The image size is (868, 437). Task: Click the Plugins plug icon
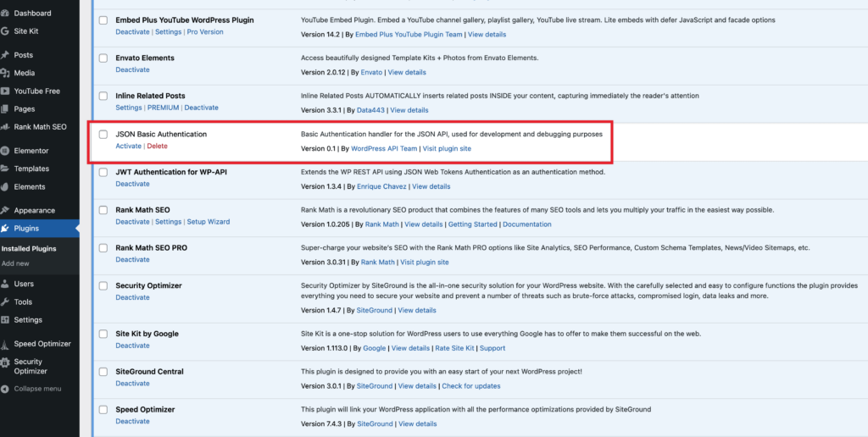5,229
